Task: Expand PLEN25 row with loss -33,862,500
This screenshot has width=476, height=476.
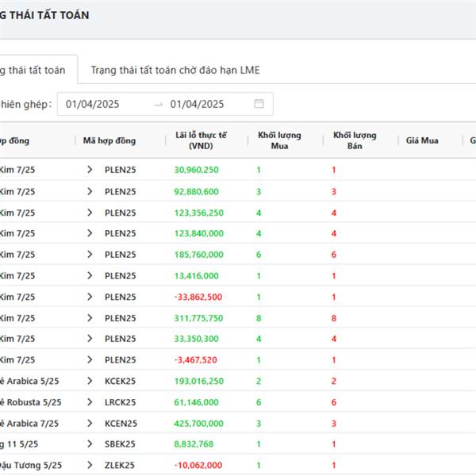Action: 90,297
